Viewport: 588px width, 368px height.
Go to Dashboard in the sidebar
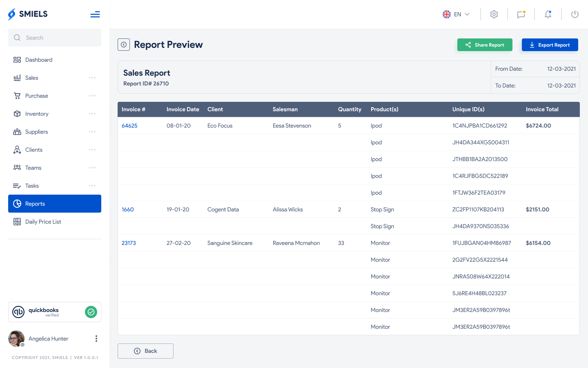pyautogui.click(x=39, y=60)
